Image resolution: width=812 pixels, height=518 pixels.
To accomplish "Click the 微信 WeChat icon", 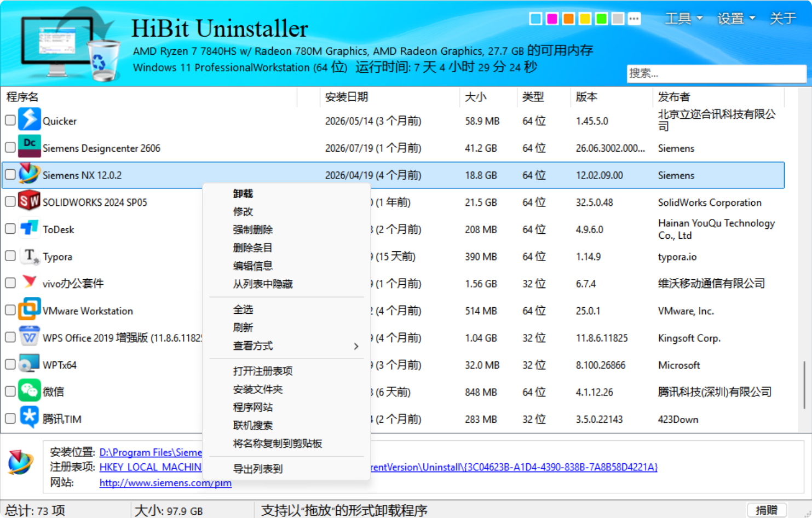I will click(x=30, y=390).
